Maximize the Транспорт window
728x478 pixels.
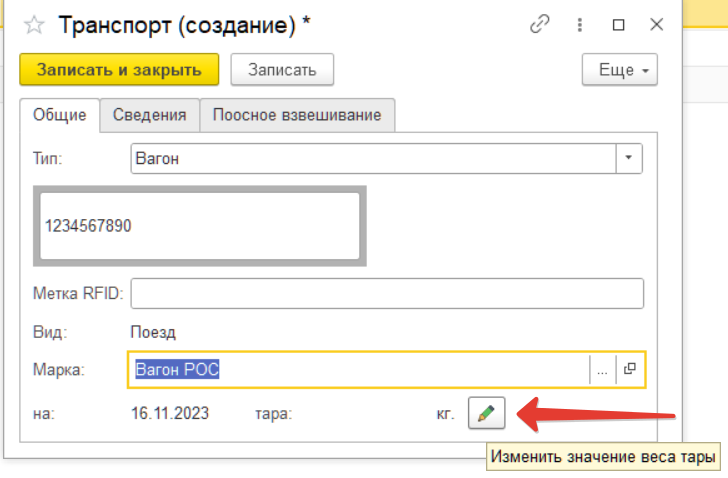pyautogui.click(x=618, y=24)
